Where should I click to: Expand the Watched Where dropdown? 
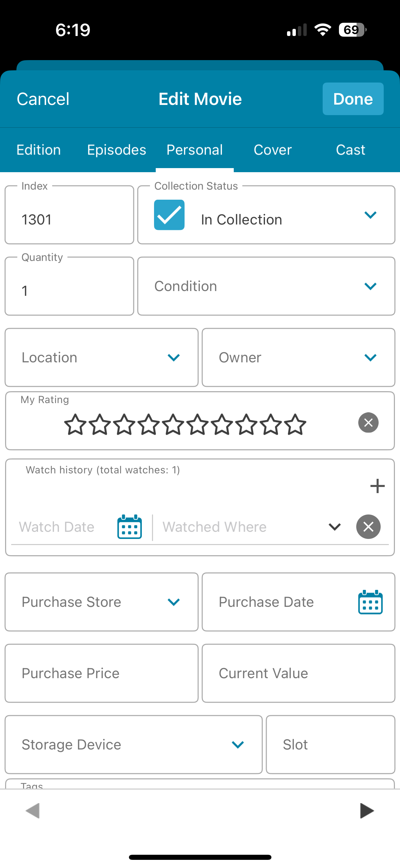point(335,527)
